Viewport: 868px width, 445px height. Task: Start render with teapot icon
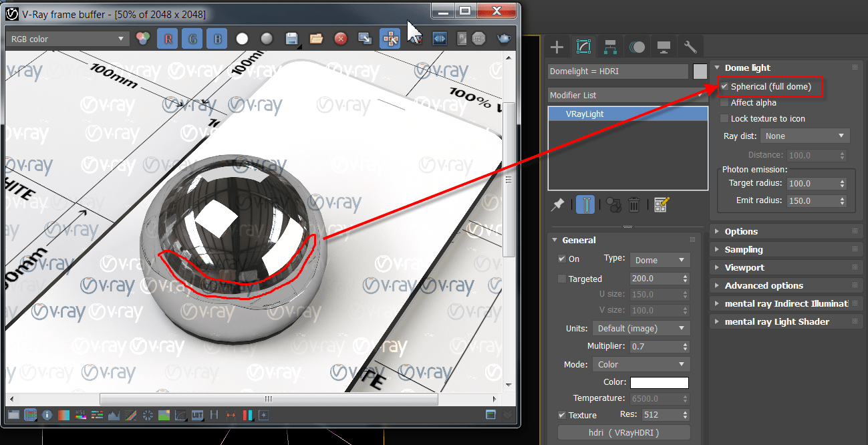tap(503, 39)
